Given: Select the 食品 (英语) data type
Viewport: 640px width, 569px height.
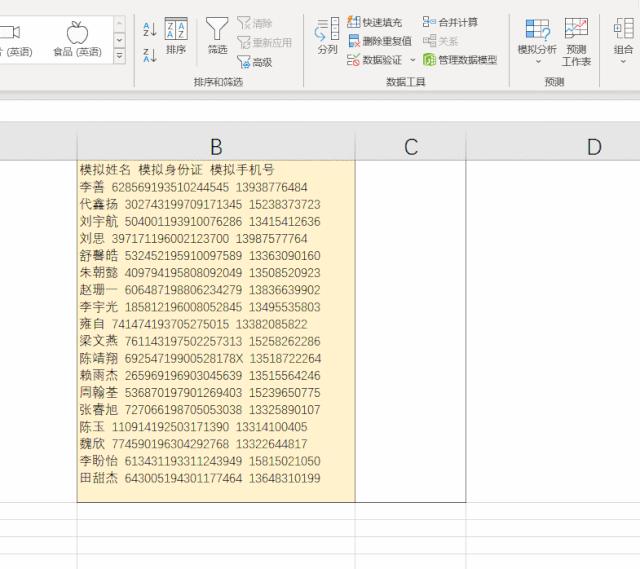Looking at the screenshot, I should 78,39.
